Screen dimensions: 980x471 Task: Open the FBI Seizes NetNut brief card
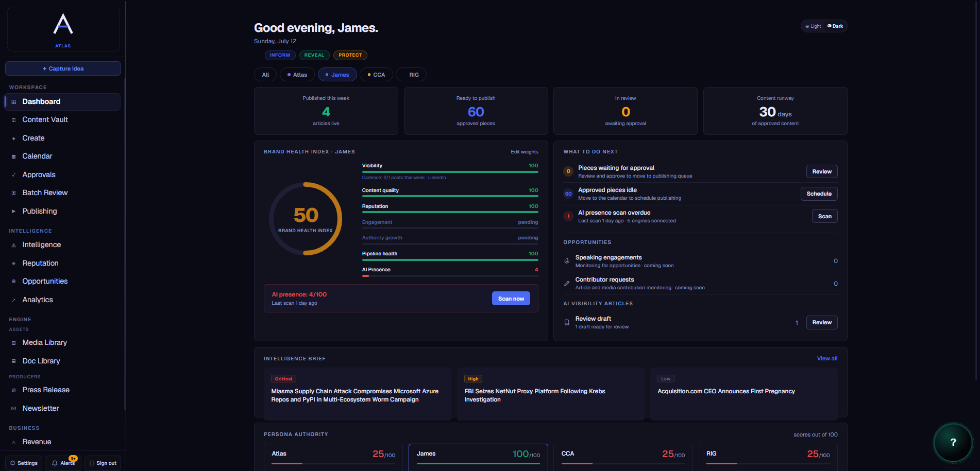click(551, 394)
